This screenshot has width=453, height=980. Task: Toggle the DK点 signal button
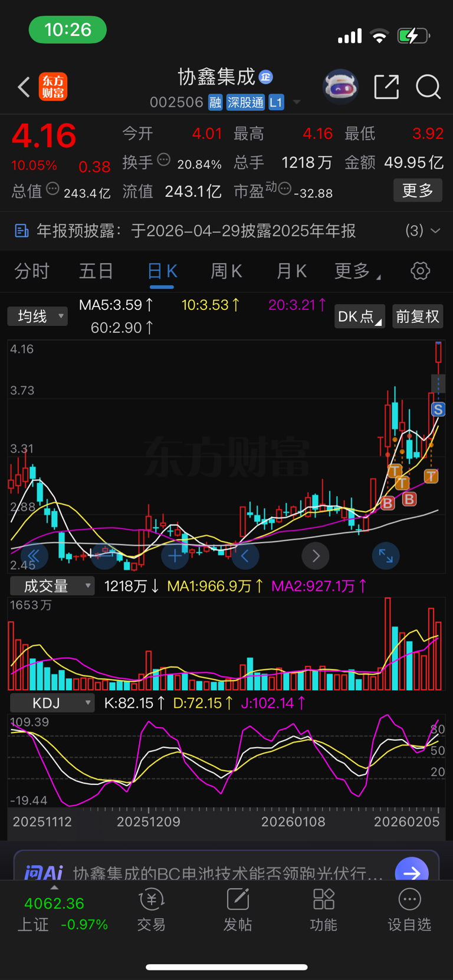point(359,316)
